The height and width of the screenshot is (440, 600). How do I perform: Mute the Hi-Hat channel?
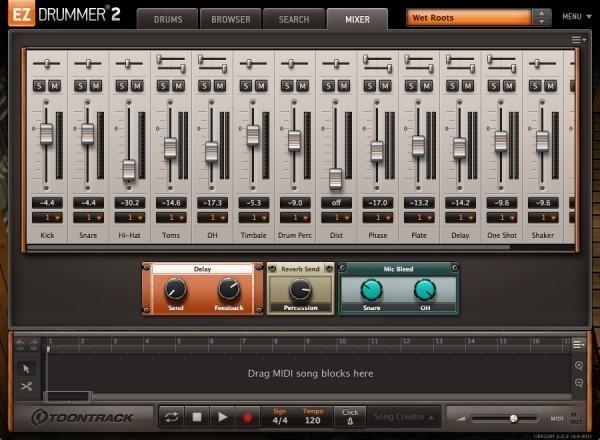coord(137,86)
